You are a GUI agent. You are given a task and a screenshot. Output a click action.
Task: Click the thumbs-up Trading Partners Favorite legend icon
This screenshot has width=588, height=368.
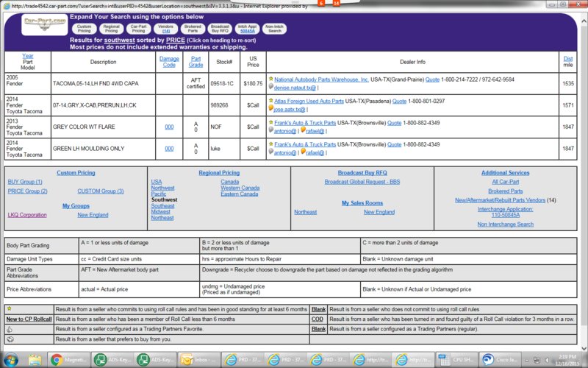tap(10, 329)
